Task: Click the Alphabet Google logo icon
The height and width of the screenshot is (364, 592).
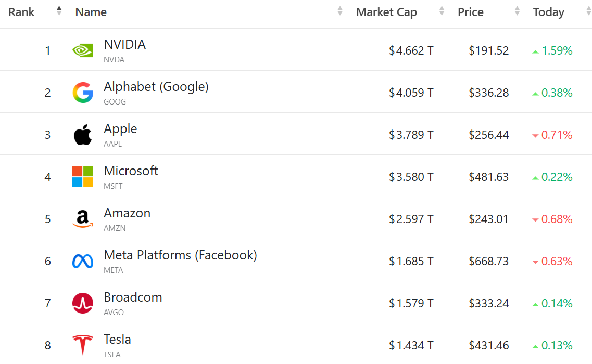Action: (x=83, y=93)
